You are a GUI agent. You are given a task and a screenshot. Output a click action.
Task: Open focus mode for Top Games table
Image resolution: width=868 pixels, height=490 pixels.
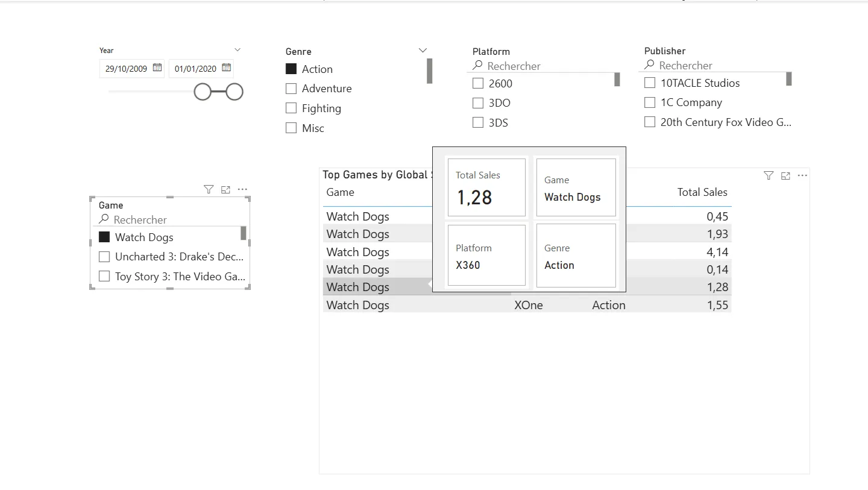tap(785, 175)
